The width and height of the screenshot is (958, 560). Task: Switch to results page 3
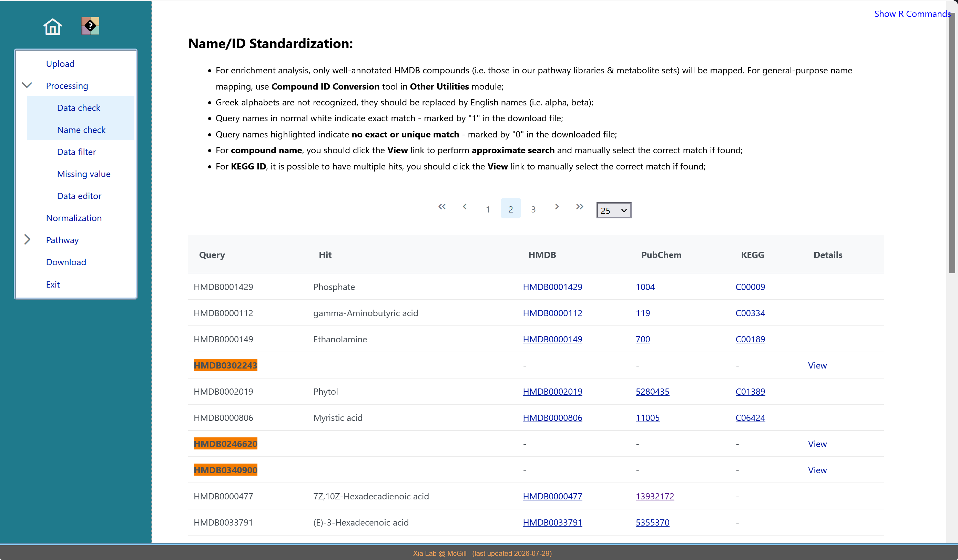[533, 209]
